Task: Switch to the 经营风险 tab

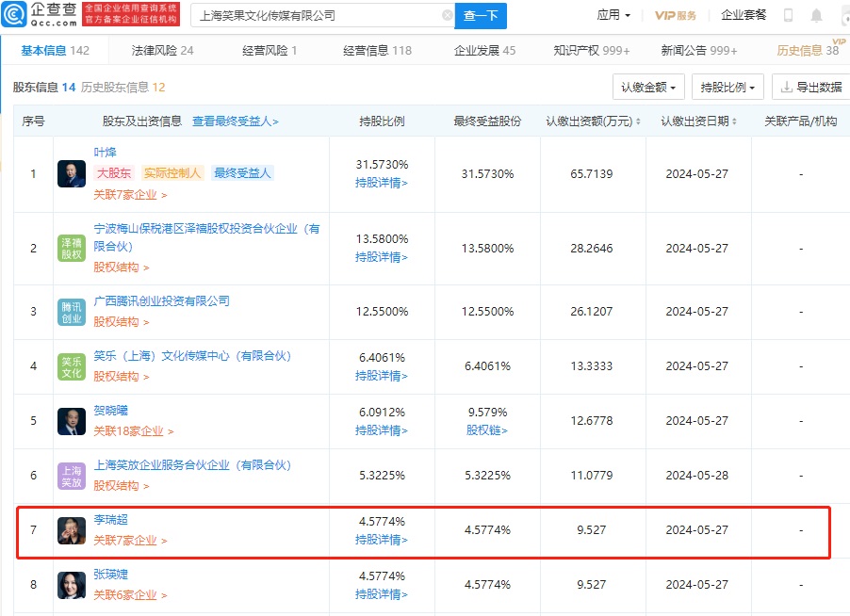Action: pos(269,50)
